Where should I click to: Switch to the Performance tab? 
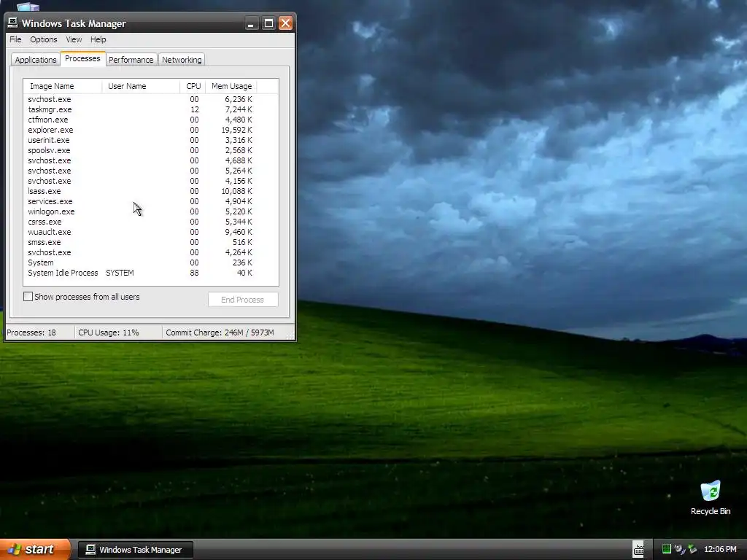tap(131, 60)
